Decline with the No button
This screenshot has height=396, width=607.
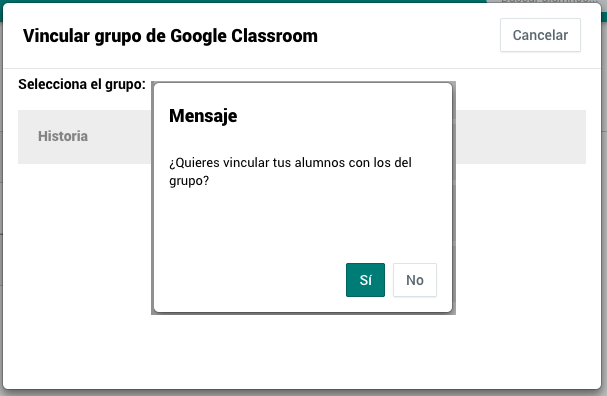(x=415, y=280)
